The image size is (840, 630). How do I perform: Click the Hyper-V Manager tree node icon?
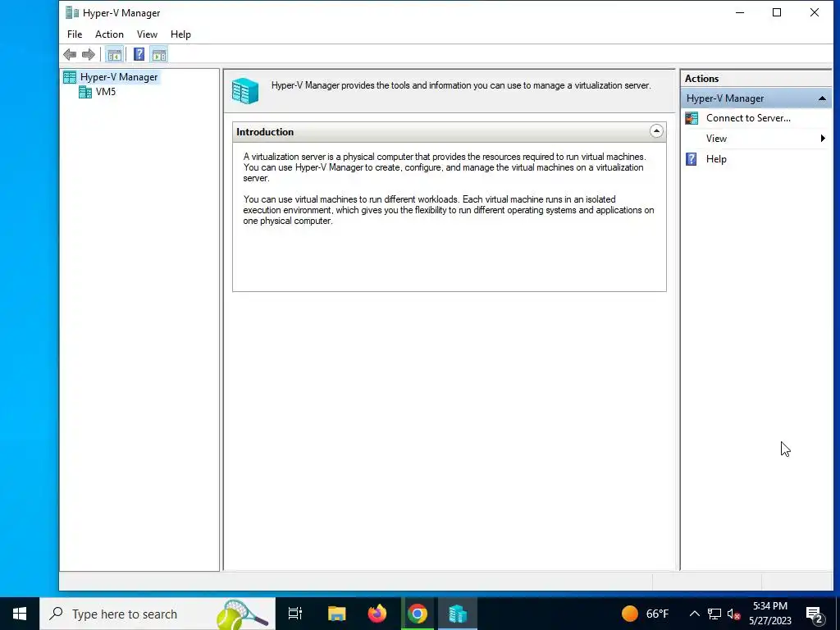pos(70,77)
